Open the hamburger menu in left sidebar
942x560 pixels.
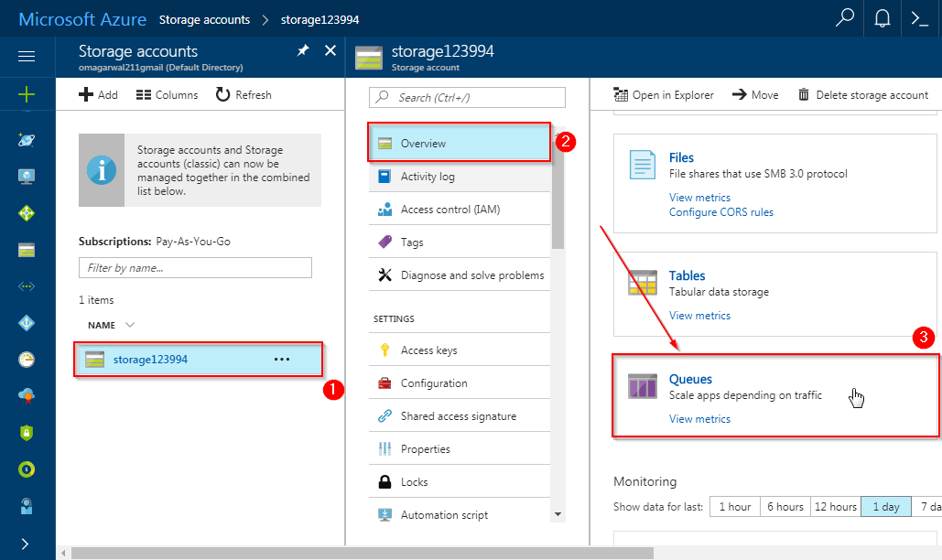pyautogui.click(x=27, y=57)
